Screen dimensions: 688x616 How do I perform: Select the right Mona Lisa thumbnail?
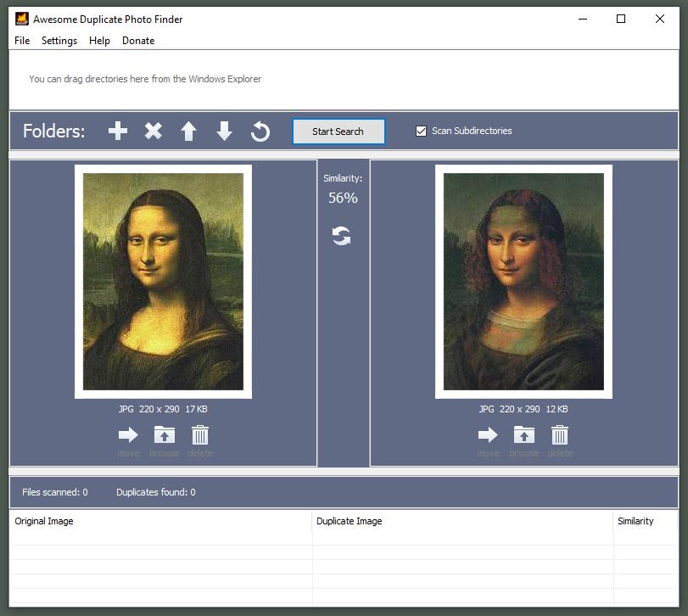coord(523,282)
